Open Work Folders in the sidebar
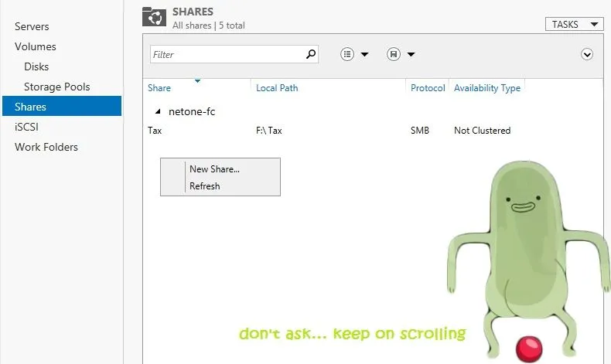Image resolution: width=611 pixels, height=364 pixels. point(46,147)
